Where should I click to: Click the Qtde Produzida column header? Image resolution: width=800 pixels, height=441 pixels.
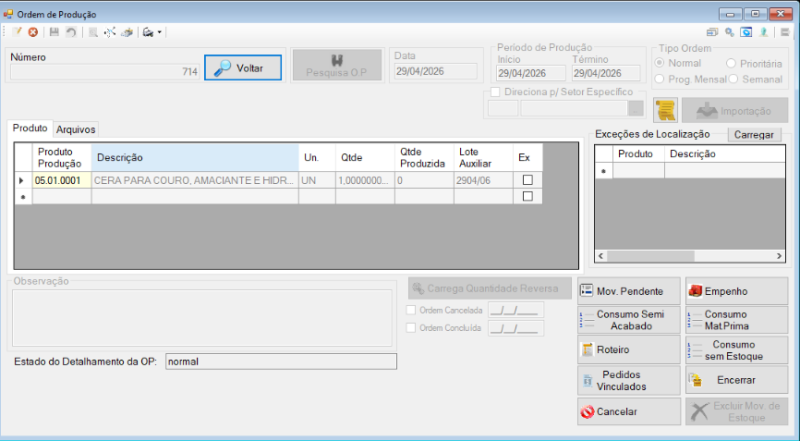[x=424, y=157]
